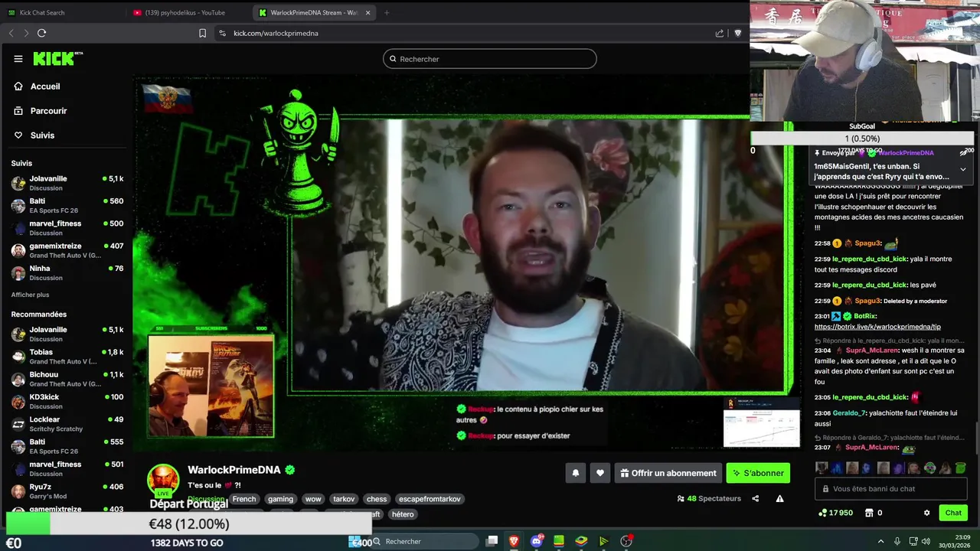Bookmark this page icon
Viewport: 980px width, 551px height.
pyautogui.click(x=202, y=33)
